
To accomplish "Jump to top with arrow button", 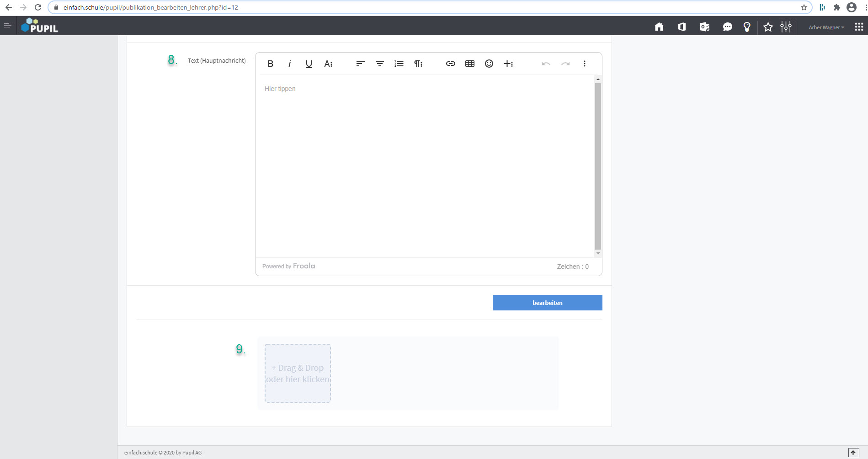I will [x=853, y=453].
